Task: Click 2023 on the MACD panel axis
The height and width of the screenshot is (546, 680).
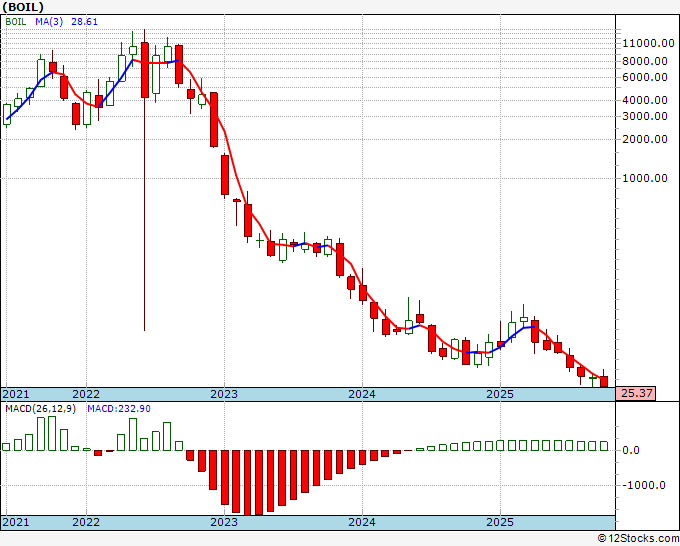Action: (x=224, y=522)
